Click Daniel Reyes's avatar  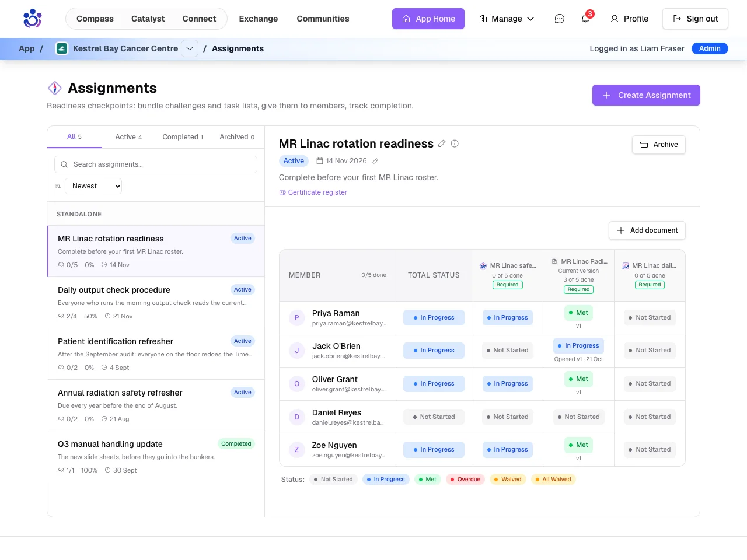[x=297, y=417]
